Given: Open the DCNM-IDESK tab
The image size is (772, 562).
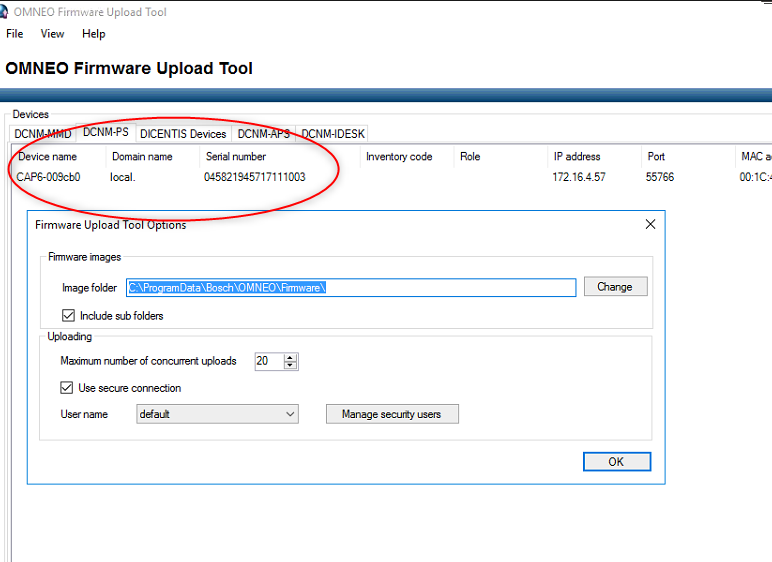Looking at the screenshot, I should click(333, 134).
